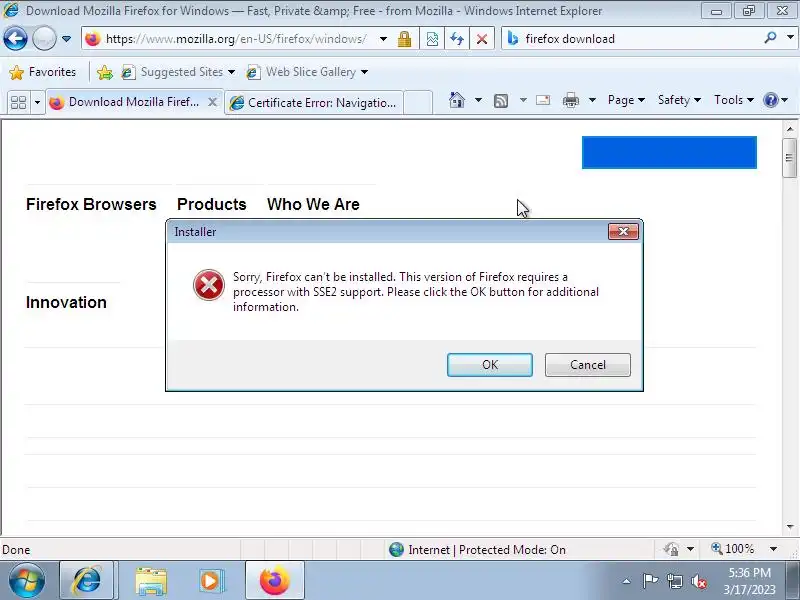Screen dimensions: 800x600
Task: Click the Compatibility View icon
Action: tap(432, 39)
